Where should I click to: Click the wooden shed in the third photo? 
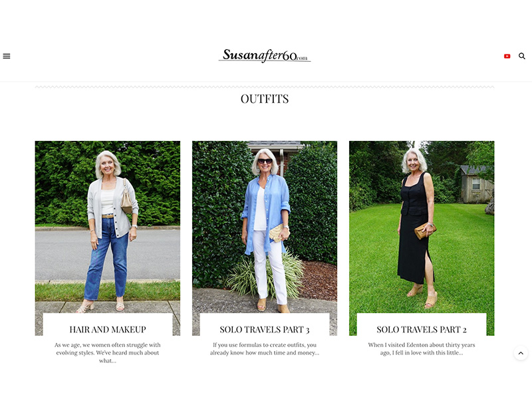[476, 184]
